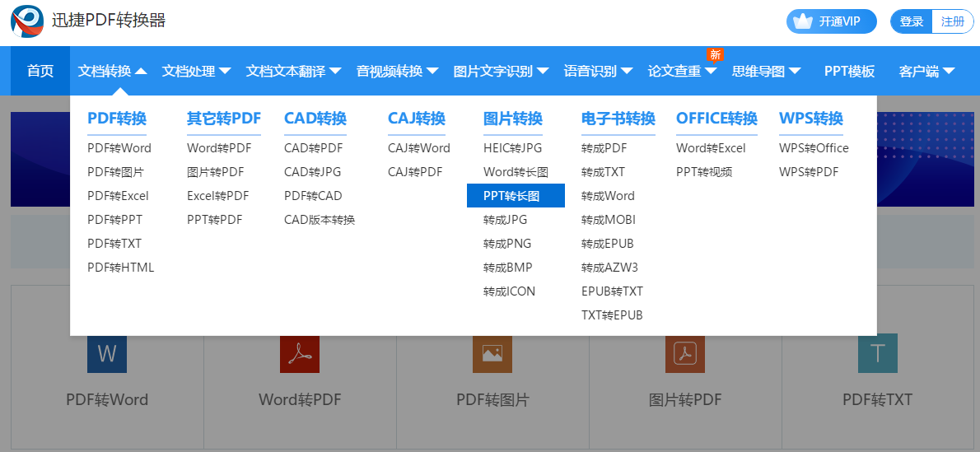Choose 转成ICON menu entry

[510, 291]
